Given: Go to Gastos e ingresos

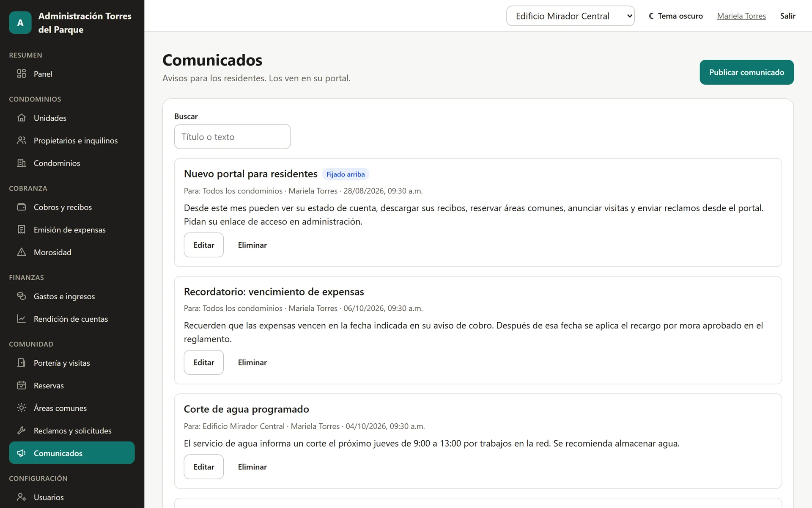Looking at the screenshot, I should (x=72, y=296).
